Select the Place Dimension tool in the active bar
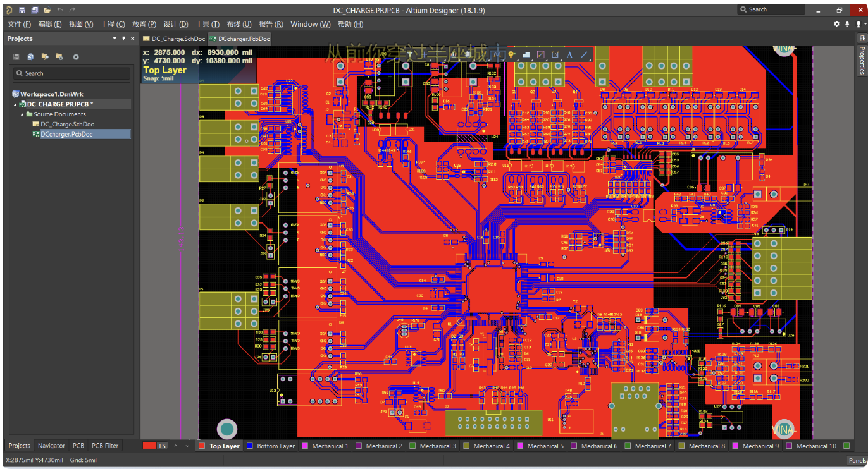This screenshot has height=469, width=868. coord(555,55)
